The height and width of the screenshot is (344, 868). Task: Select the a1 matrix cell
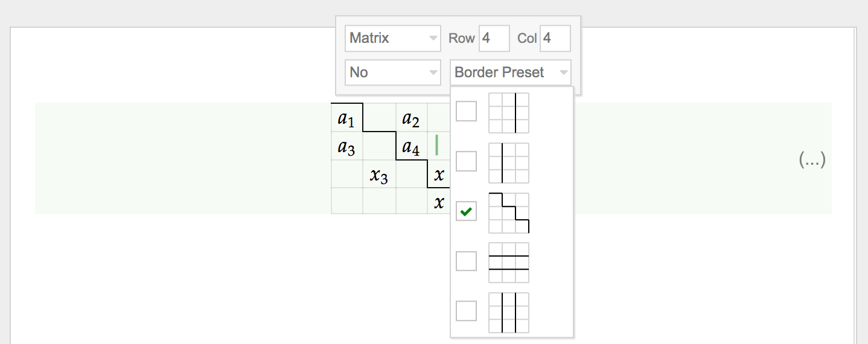coord(346,118)
